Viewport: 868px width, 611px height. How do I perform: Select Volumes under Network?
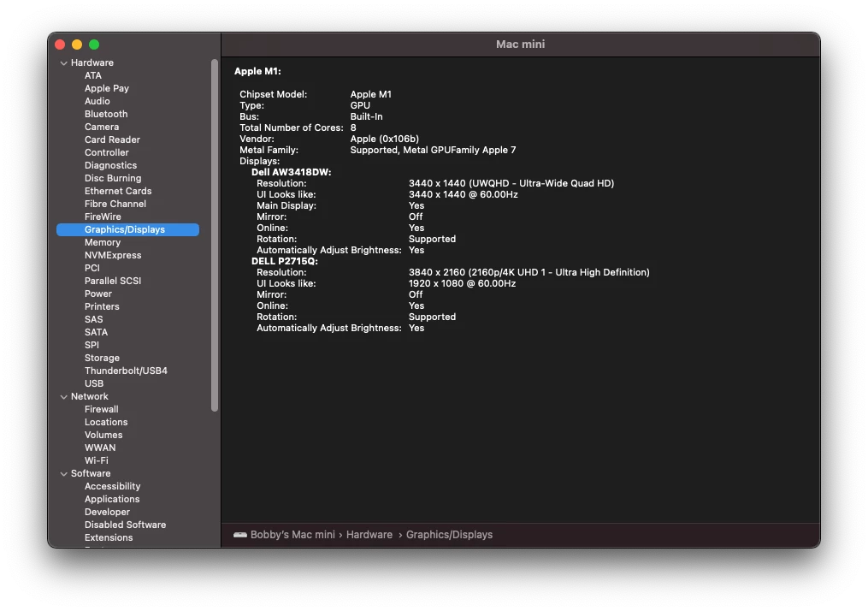pos(103,435)
